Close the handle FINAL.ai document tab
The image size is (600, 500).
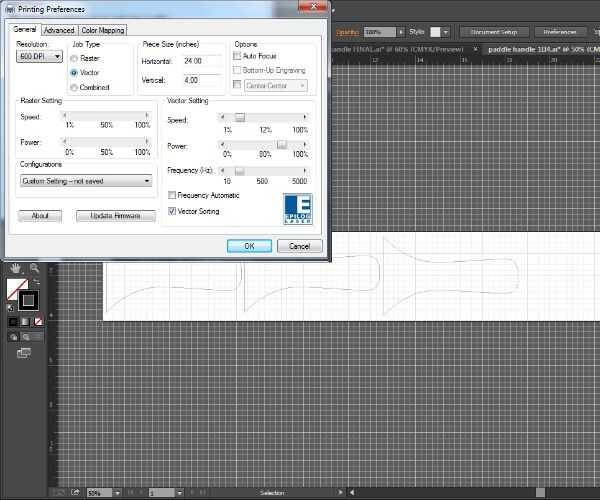[x=475, y=49]
